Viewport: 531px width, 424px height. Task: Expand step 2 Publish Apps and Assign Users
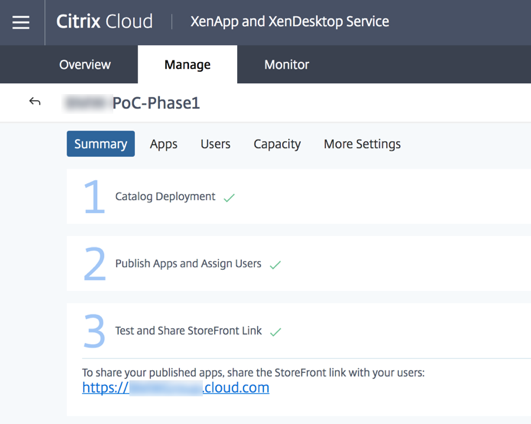299,263
